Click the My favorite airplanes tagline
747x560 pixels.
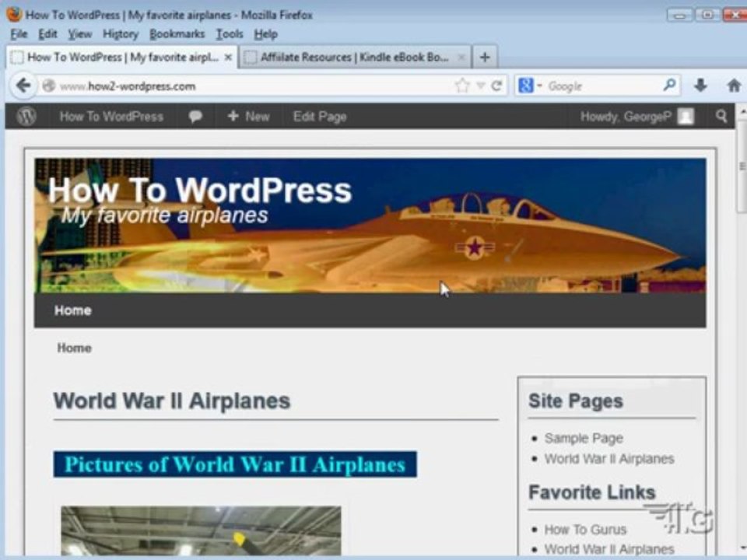(165, 215)
